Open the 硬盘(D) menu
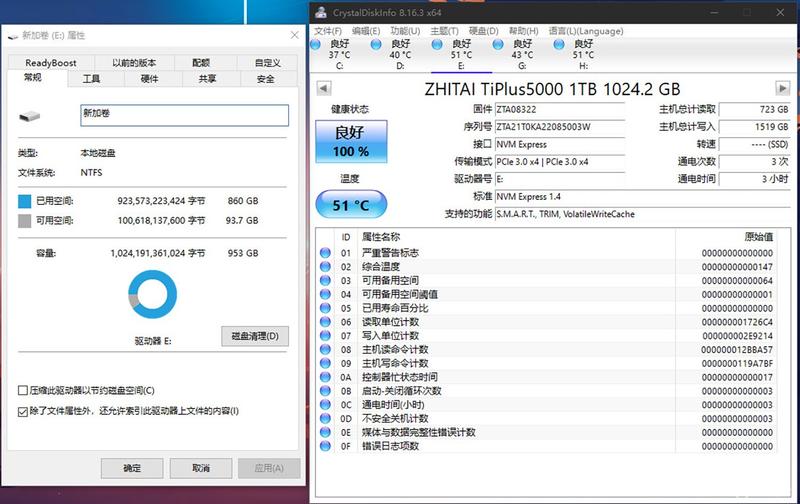Viewport: 800px width, 504px height. pyautogui.click(x=483, y=31)
